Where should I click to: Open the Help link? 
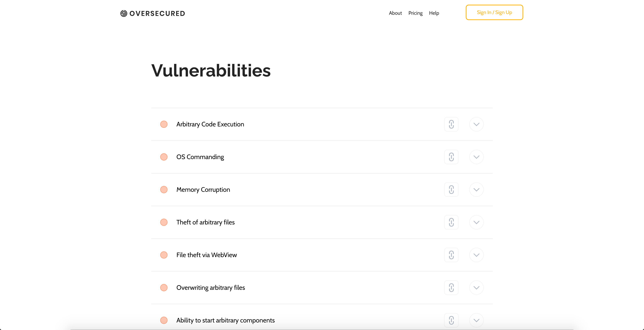[434, 13]
